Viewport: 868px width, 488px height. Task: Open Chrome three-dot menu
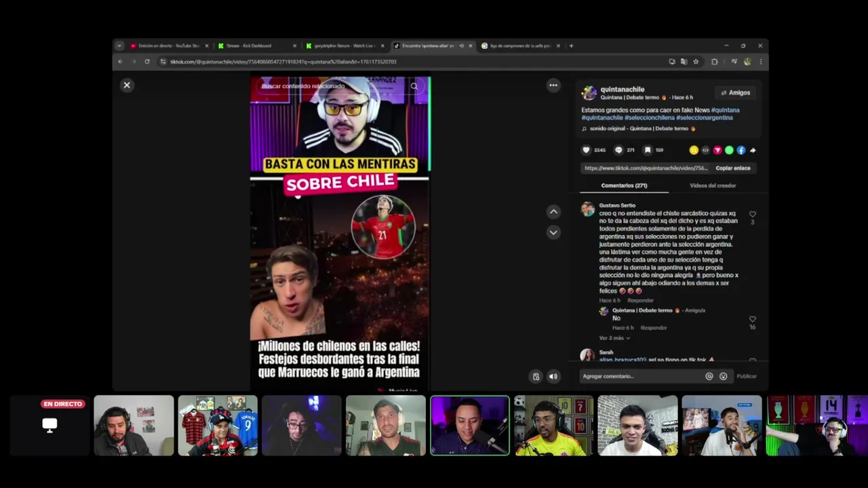760,62
